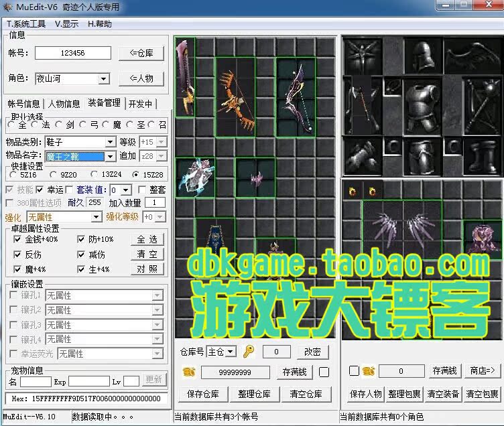
Task: Choose the 13Z24 quick setting
Action: tap(94, 174)
